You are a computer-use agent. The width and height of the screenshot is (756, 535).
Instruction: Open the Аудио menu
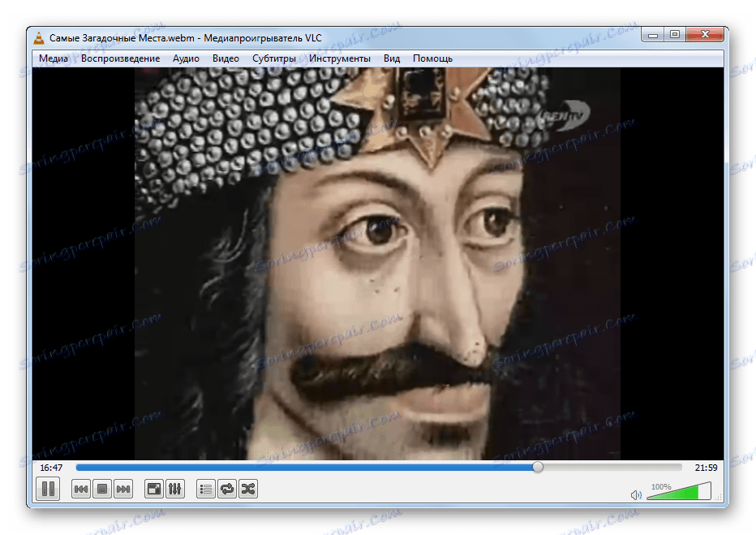[x=186, y=58]
